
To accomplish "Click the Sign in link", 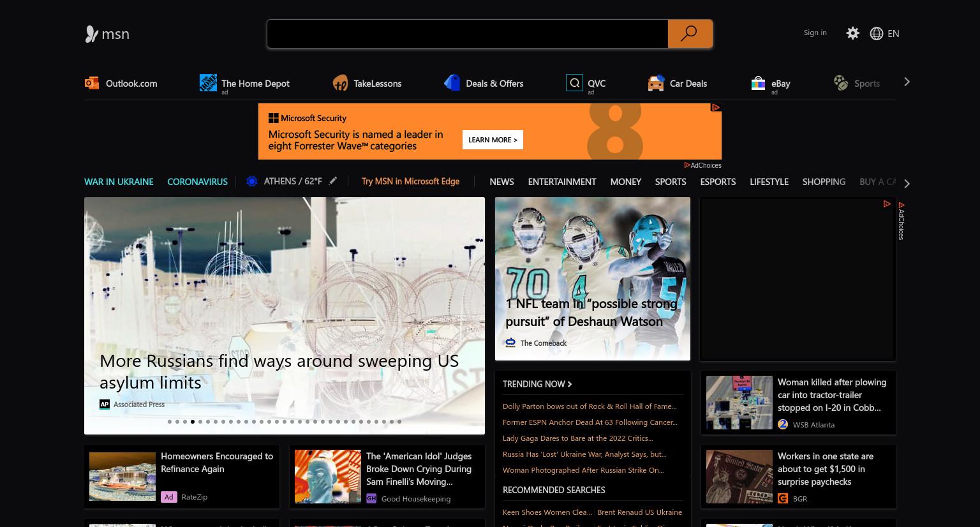I will click(x=815, y=33).
